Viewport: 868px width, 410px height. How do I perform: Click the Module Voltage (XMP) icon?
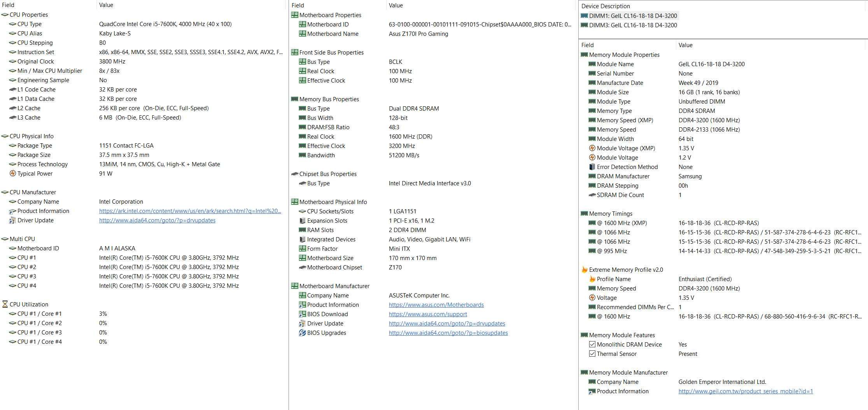[x=592, y=148]
